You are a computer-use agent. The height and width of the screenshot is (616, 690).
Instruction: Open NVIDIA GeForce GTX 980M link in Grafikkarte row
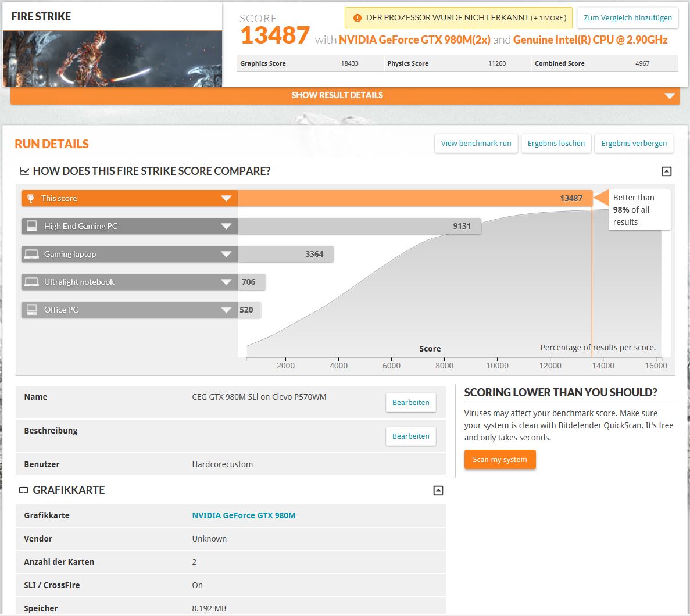(244, 515)
